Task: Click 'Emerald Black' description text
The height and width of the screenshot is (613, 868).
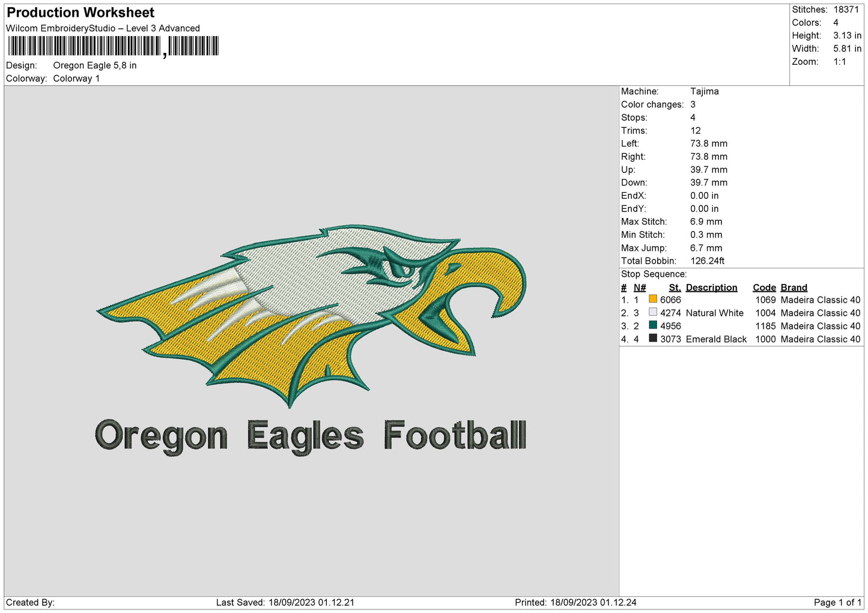Action: (x=716, y=339)
